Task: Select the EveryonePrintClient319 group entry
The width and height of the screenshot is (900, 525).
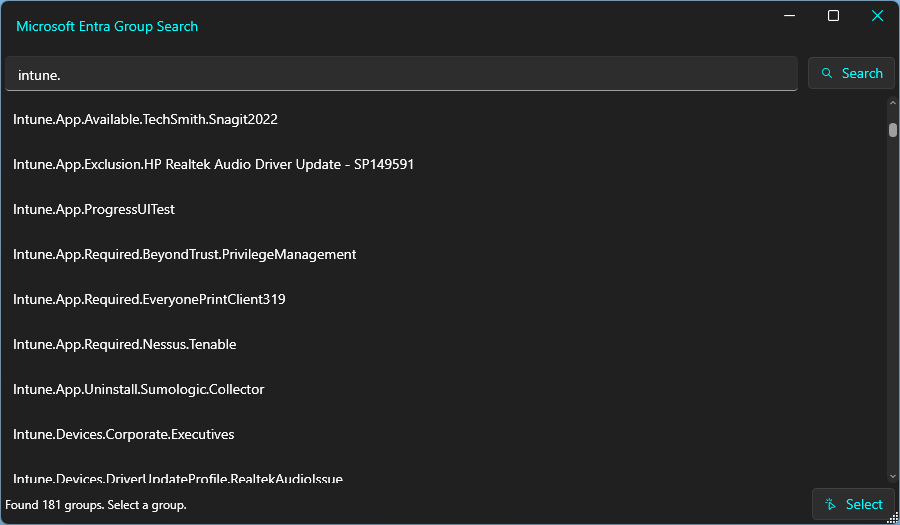Action: 149,299
